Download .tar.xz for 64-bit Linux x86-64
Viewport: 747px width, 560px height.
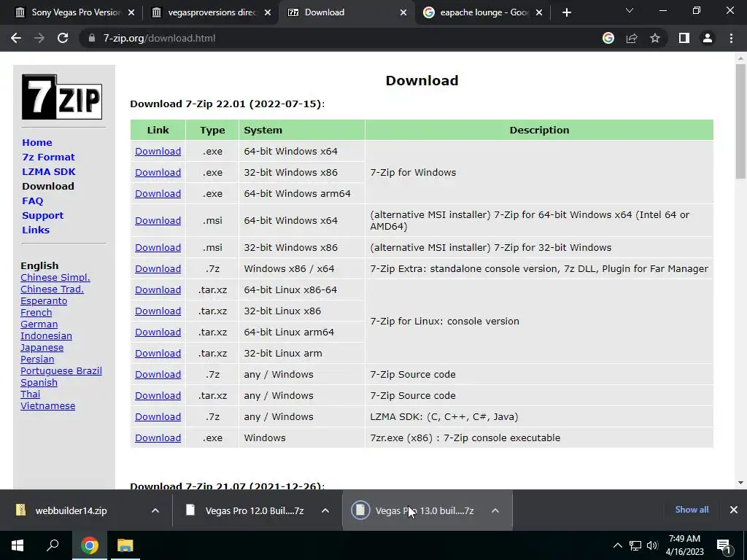click(158, 290)
